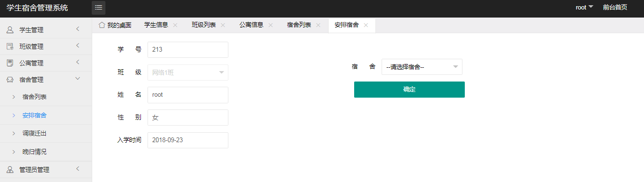
Task: Open 晚归情况 in the sidebar
Action: click(x=35, y=152)
